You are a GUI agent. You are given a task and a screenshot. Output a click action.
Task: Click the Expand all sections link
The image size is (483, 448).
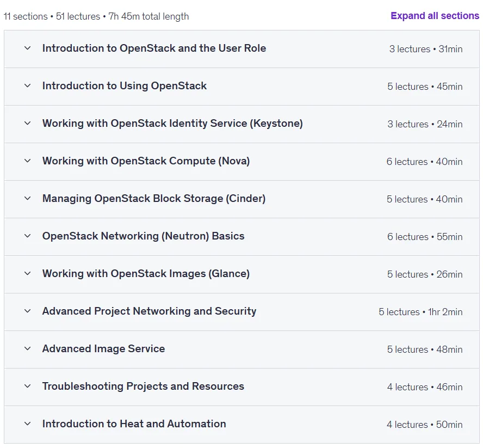[435, 16]
